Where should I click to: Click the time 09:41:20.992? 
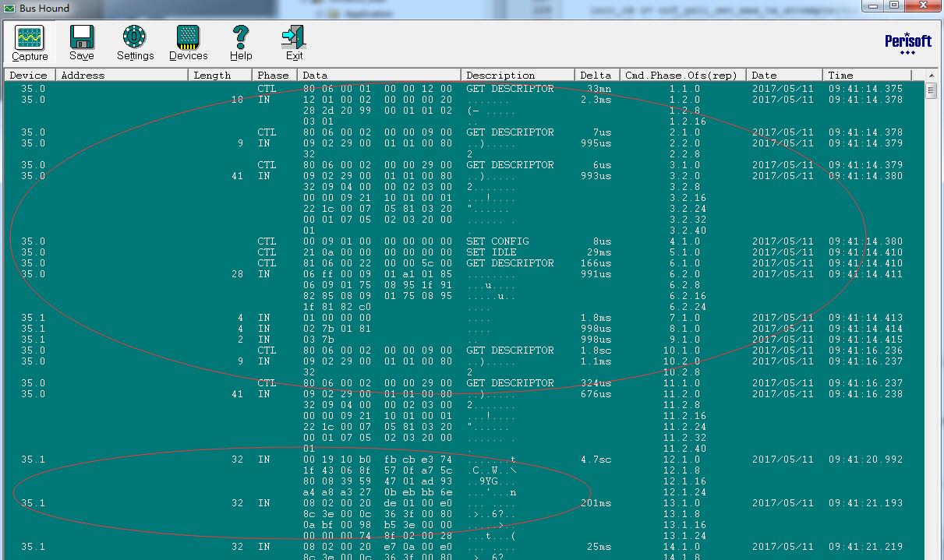(865, 460)
